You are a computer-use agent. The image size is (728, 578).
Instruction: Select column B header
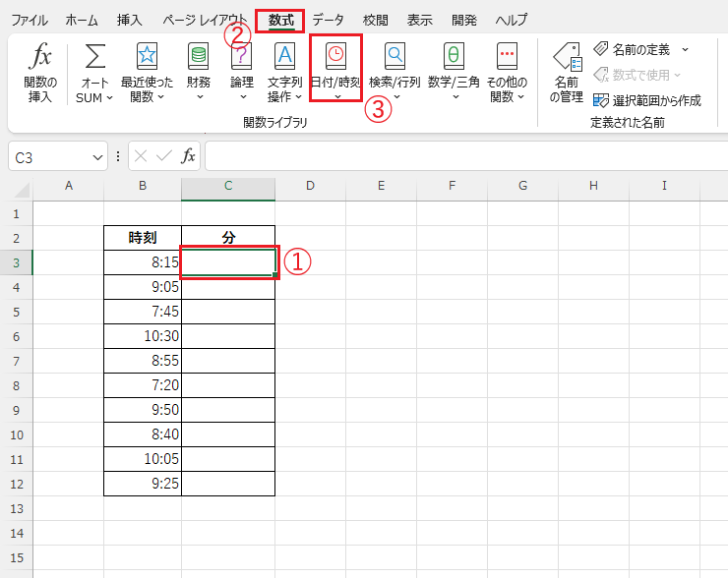point(143,186)
